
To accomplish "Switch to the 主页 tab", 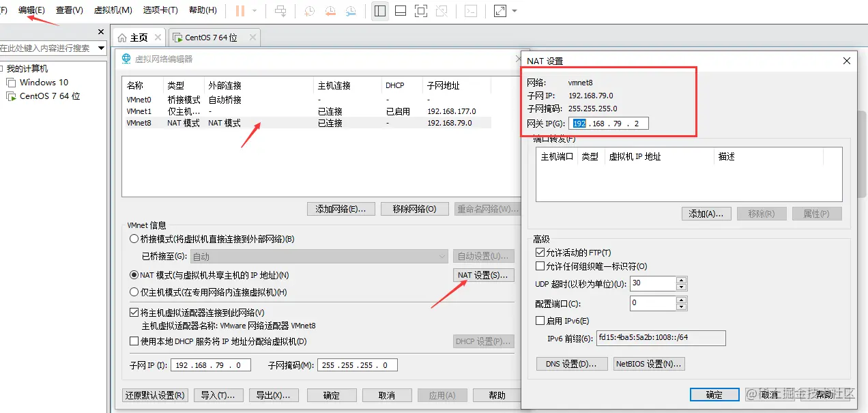I will click(139, 38).
